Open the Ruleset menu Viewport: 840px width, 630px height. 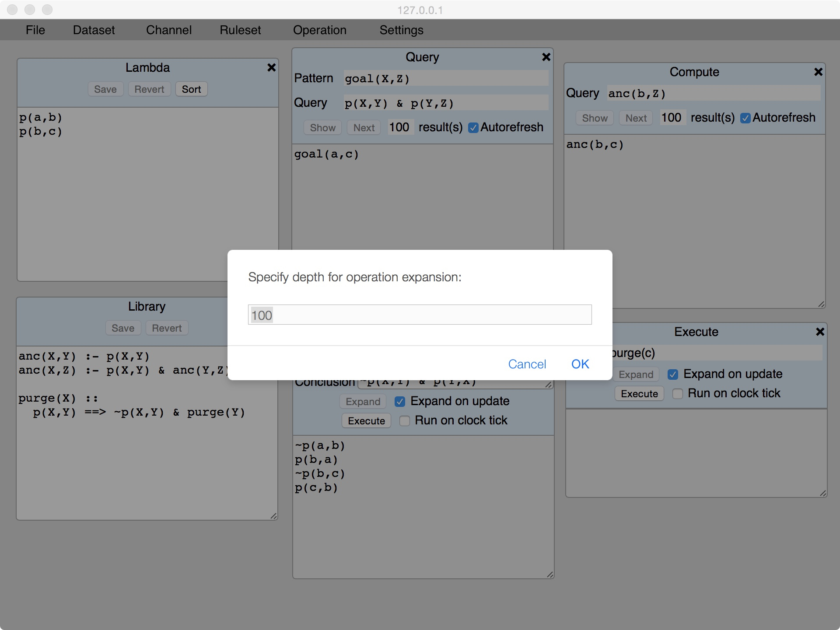(240, 30)
